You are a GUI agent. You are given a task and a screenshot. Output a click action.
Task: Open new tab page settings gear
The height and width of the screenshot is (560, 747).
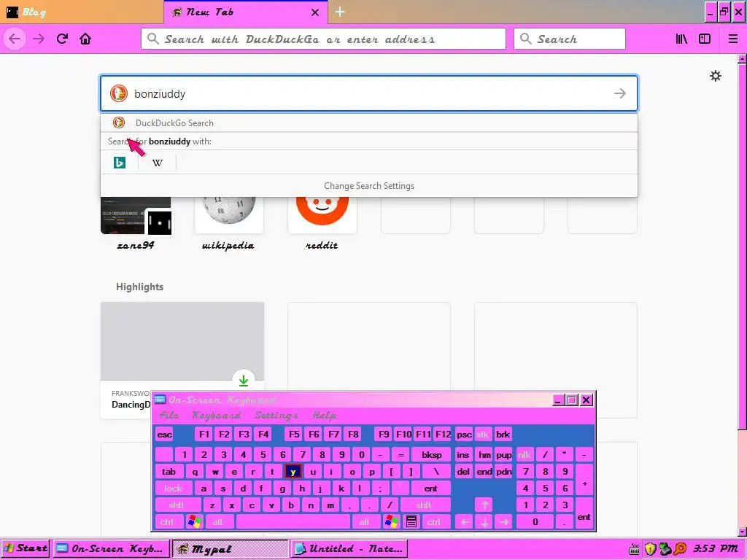[x=716, y=76]
